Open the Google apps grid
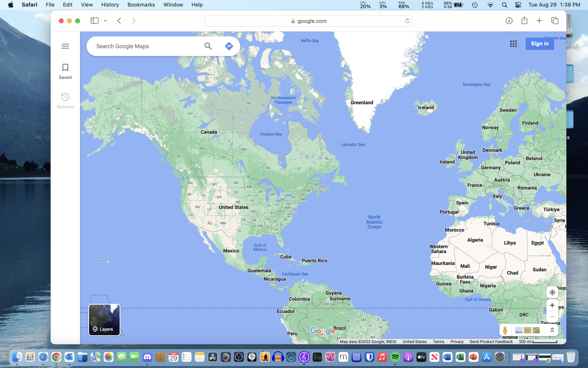The width and height of the screenshot is (588, 368). pos(513,44)
